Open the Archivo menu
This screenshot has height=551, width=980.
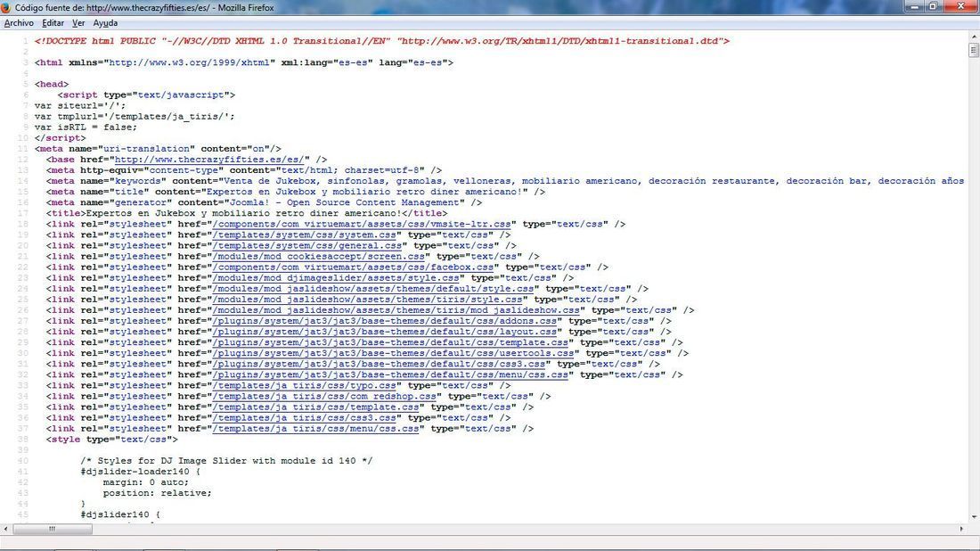(x=19, y=23)
